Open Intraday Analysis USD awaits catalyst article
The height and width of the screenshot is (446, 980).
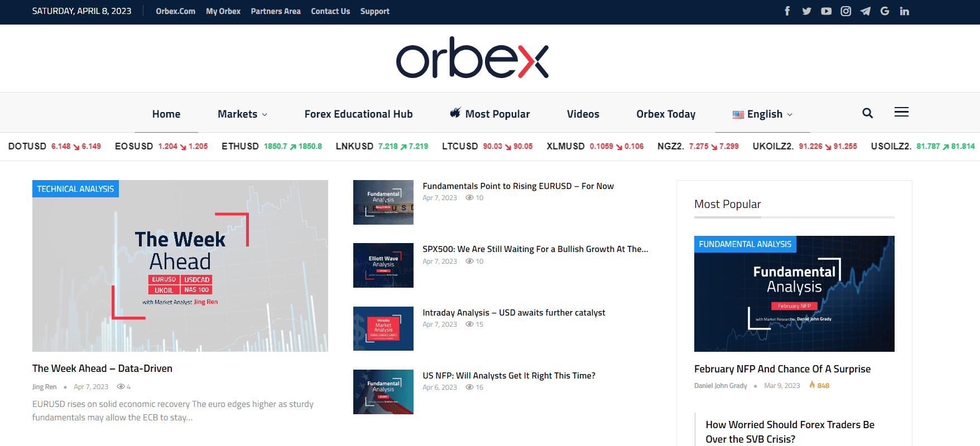[513, 313]
